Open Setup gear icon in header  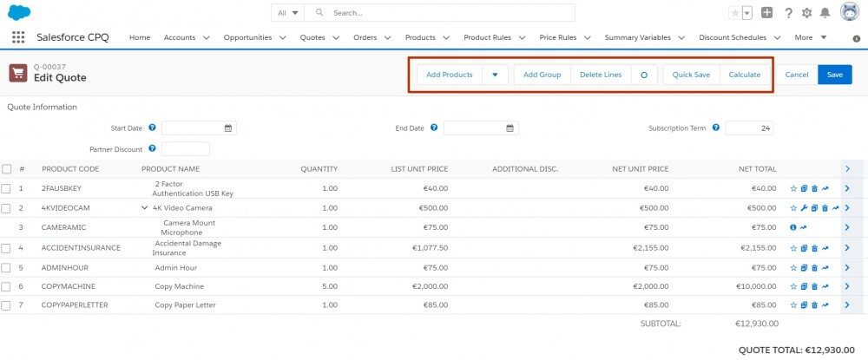pyautogui.click(x=806, y=13)
